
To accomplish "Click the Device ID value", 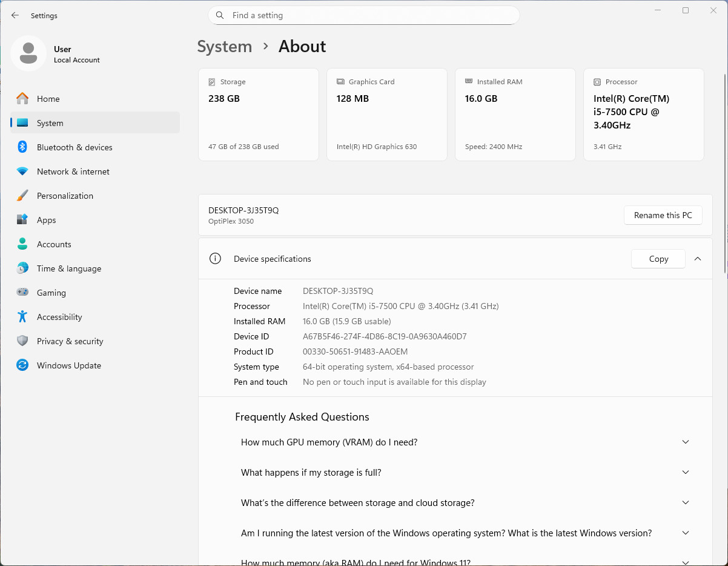I will pyautogui.click(x=385, y=336).
